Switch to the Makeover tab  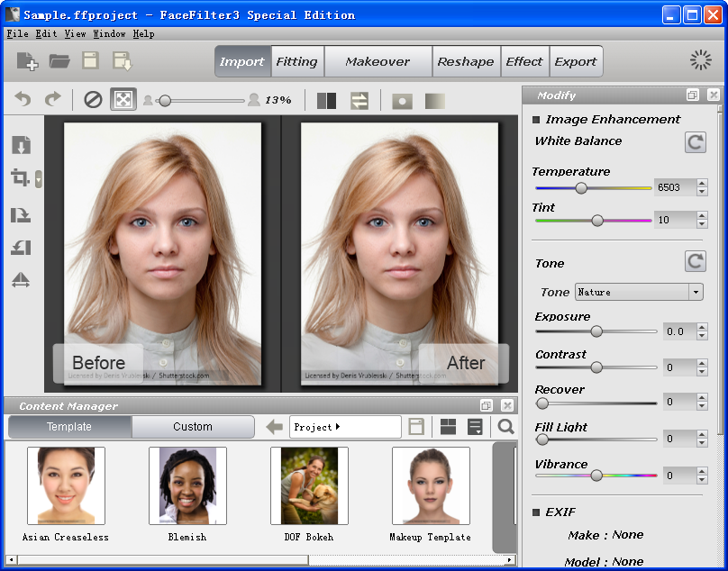pyautogui.click(x=377, y=61)
